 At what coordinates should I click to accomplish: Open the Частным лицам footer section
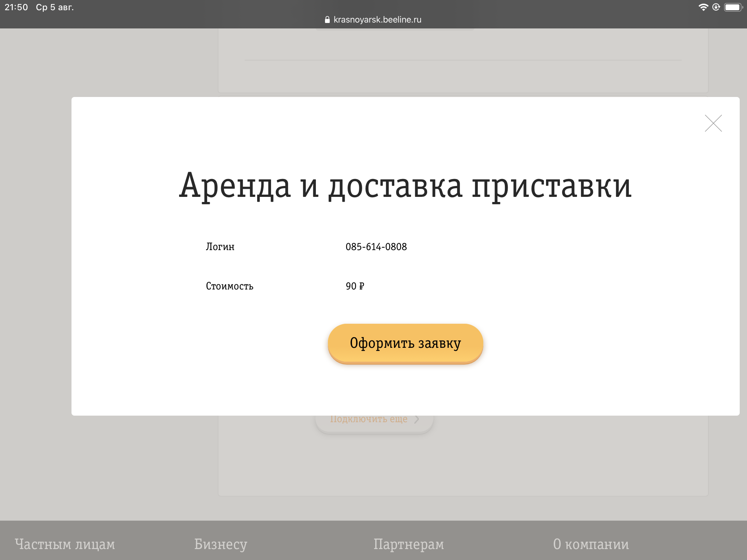click(65, 544)
